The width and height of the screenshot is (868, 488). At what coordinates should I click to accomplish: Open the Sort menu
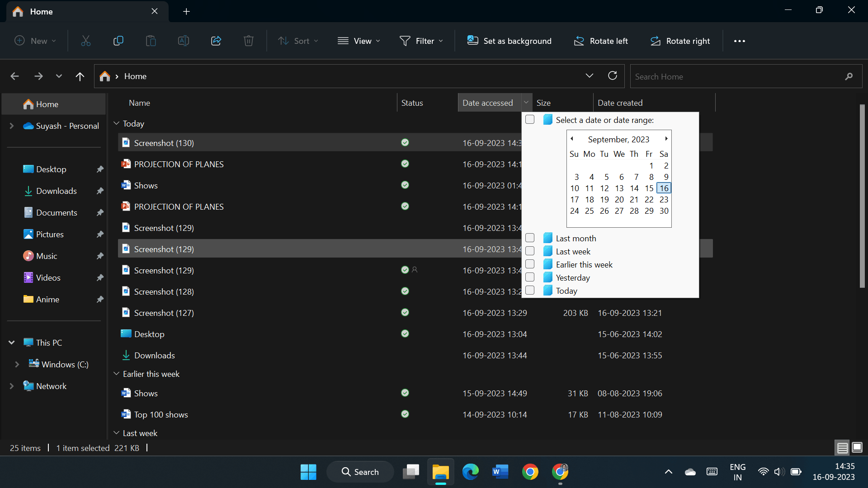297,41
